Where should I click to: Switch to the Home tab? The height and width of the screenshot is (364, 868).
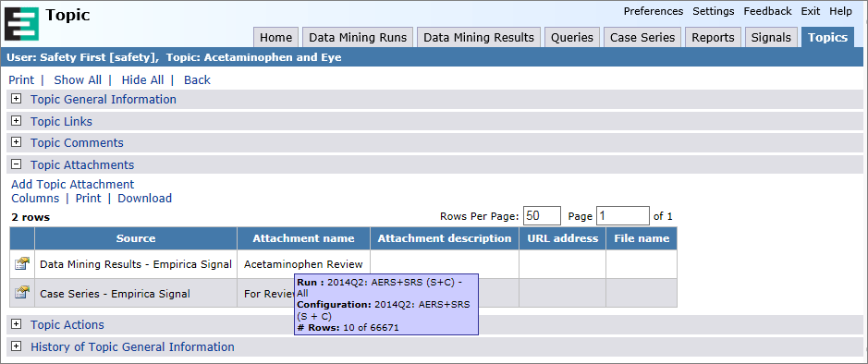[x=275, y=37]
